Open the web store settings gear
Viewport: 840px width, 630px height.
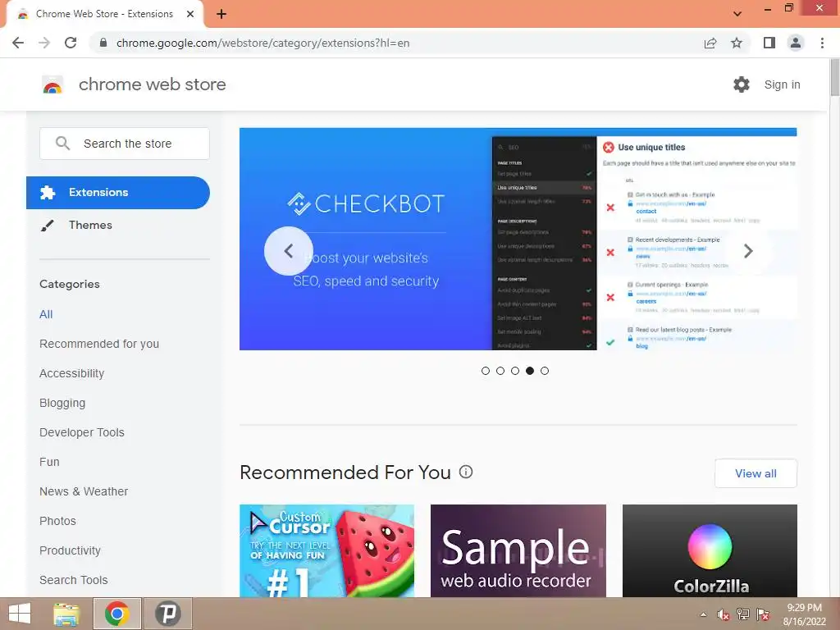click(742, 84)
